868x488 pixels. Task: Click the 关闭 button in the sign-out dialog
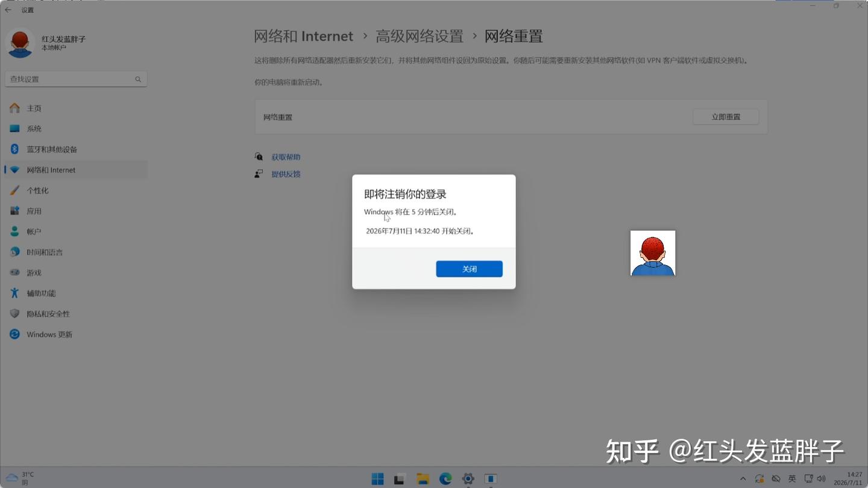(x=469, y=269)
